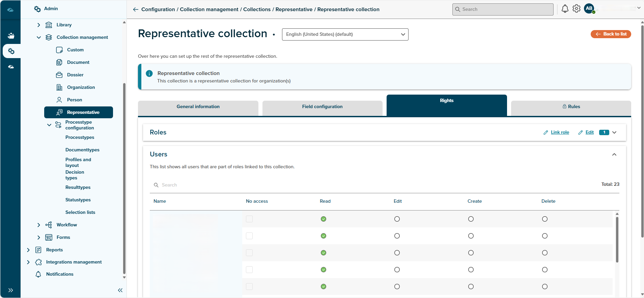644x298 pixels.
Task: Select Delete radio for second user row
Action: pyautogui.click(x=545, y=236)
